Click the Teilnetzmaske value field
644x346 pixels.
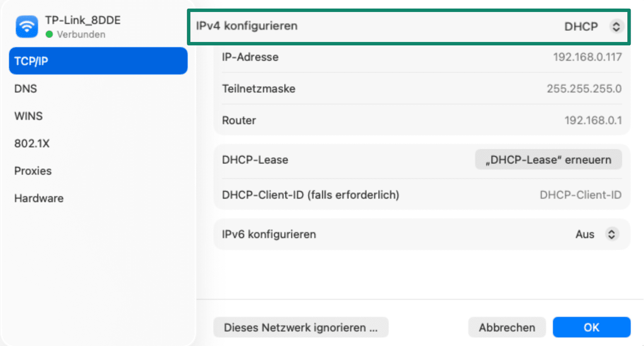coord(585,89)
